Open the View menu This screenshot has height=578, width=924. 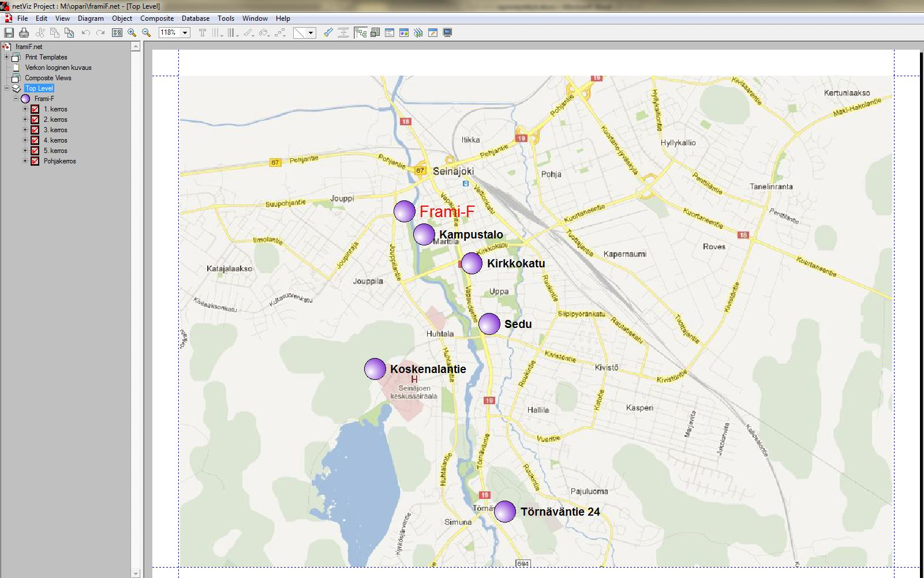click(x=62, y=18)
